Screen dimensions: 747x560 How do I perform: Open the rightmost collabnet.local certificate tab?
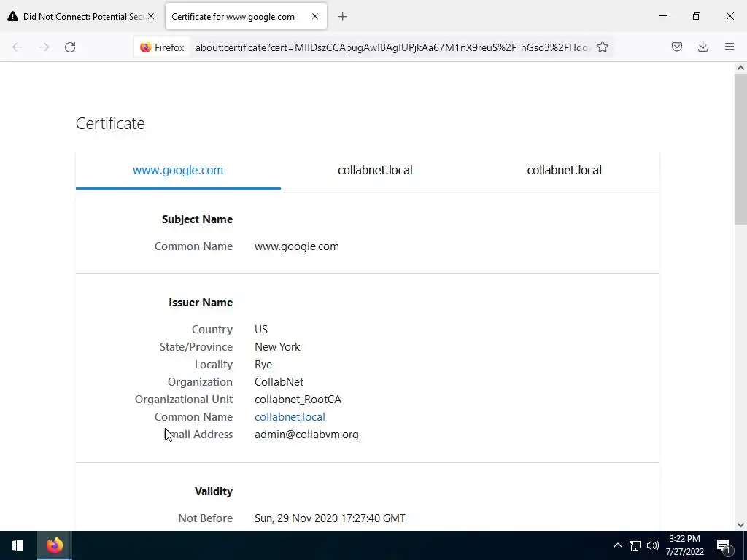click(564, 170)
